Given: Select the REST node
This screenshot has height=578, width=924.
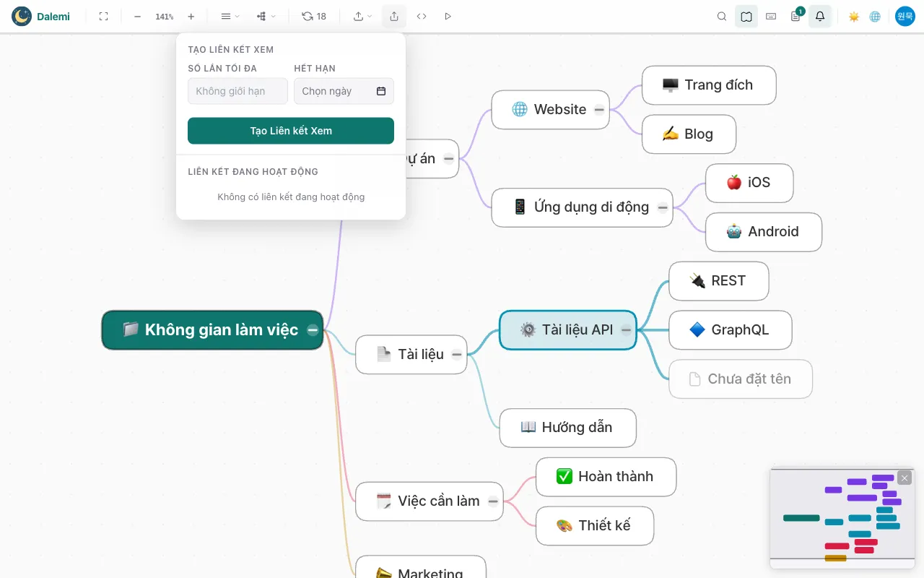Looking at the screenshot, I should [x=719, y=281].
